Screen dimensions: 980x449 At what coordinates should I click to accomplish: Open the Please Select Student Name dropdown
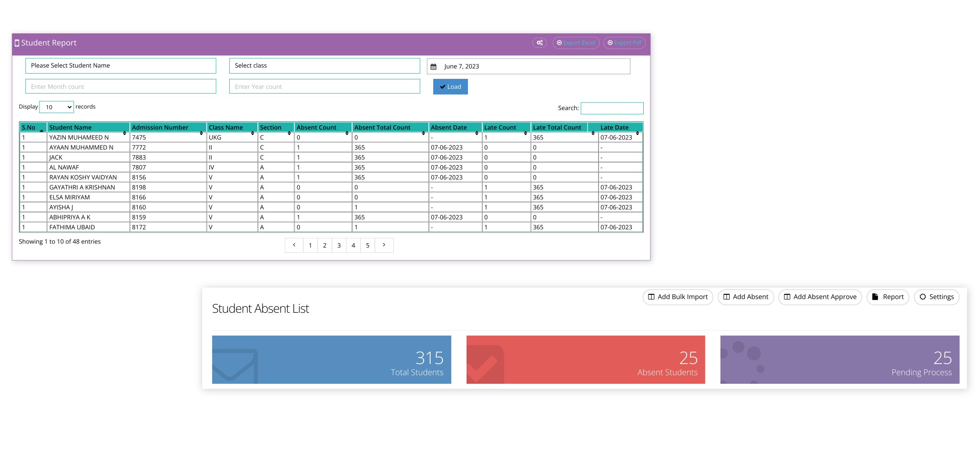[121, 66]
